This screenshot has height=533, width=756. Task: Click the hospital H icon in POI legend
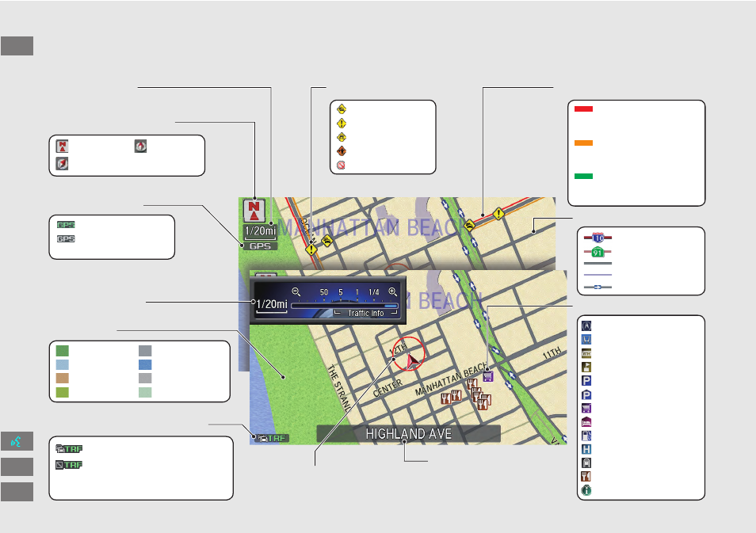tap(586, 450)
